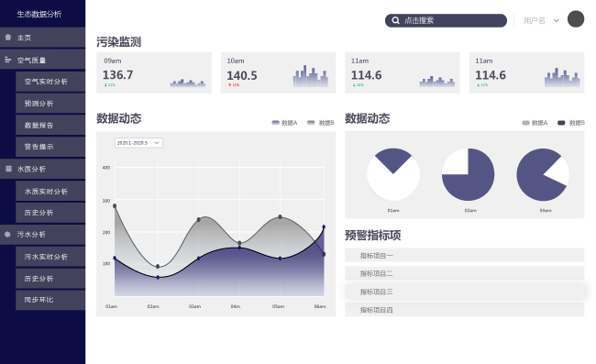Click the 污染监测 section heading
Viewport: 596px width, 364px height.
pos(118,42)
